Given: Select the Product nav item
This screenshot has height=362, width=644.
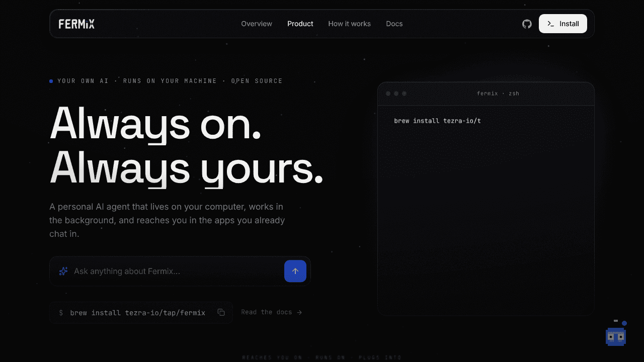Looking at the screenshot, I should click(300, 24).
